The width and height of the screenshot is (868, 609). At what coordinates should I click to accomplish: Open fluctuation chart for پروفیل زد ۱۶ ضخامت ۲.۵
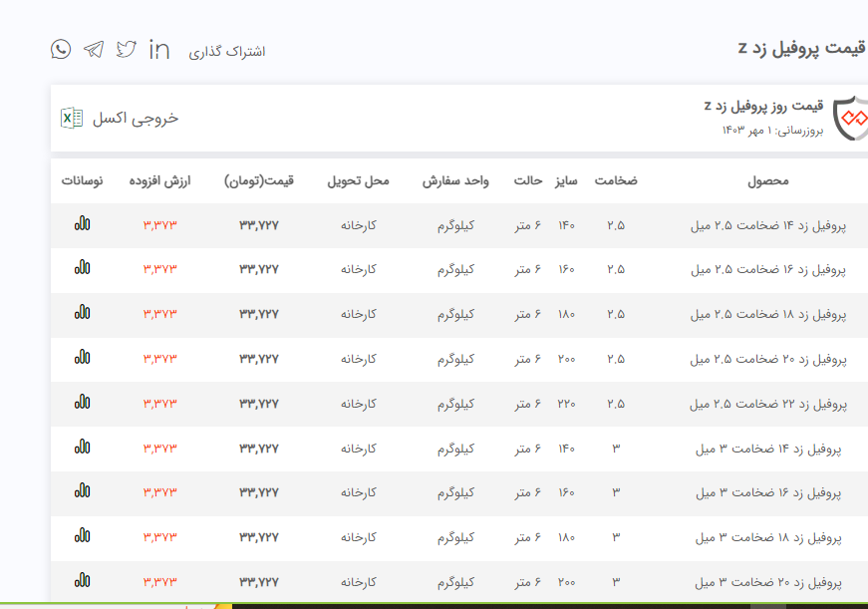pyautogui.click(x=82, y=268)
